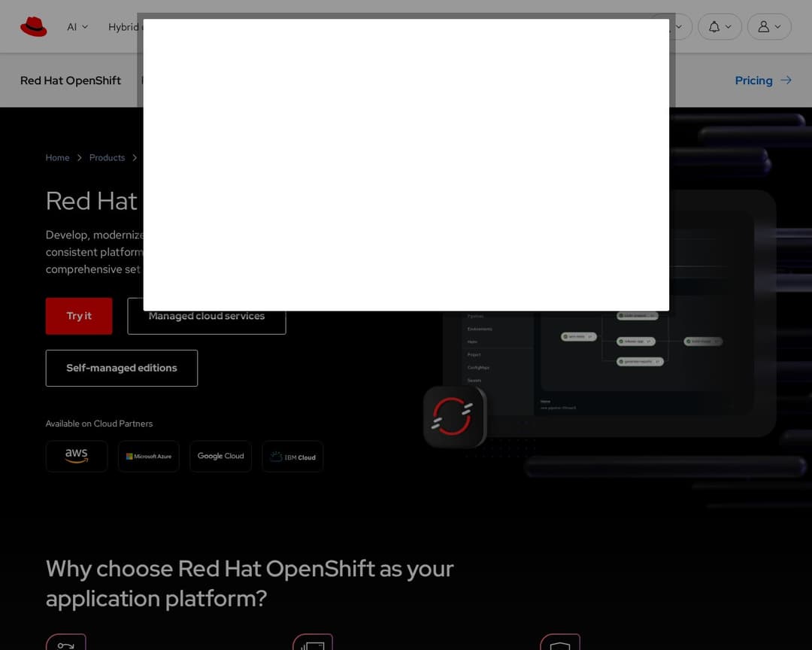Click the arrow next to Pricing
Image resolution: width=812 pixels, height=650 pixels.
786,80
